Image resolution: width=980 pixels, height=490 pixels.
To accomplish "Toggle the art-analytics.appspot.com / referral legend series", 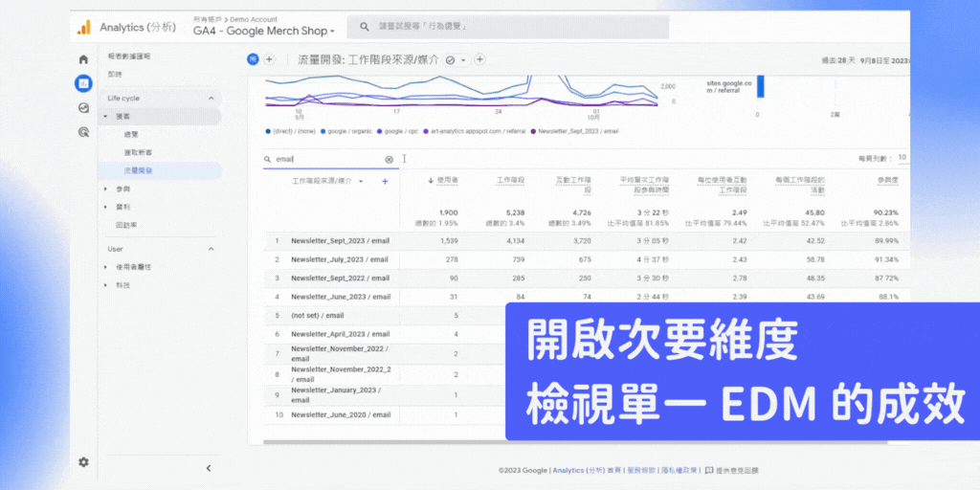I will 475,131.
